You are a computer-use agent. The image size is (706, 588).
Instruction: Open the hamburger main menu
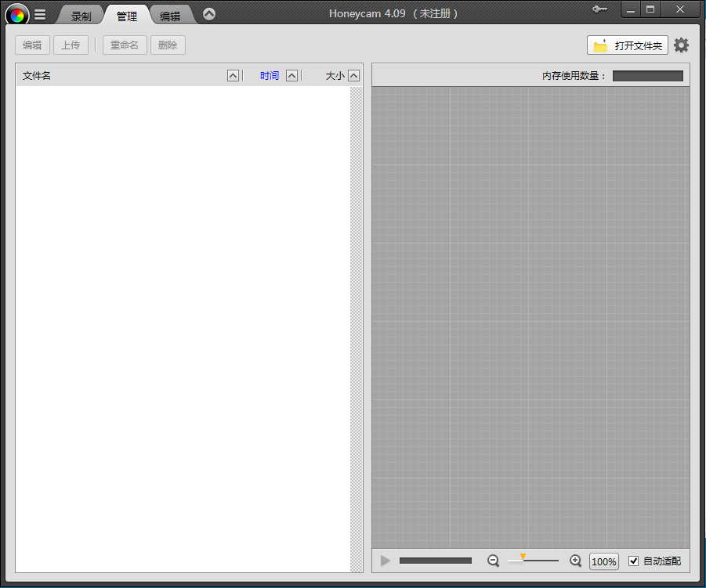pos(40,14)
